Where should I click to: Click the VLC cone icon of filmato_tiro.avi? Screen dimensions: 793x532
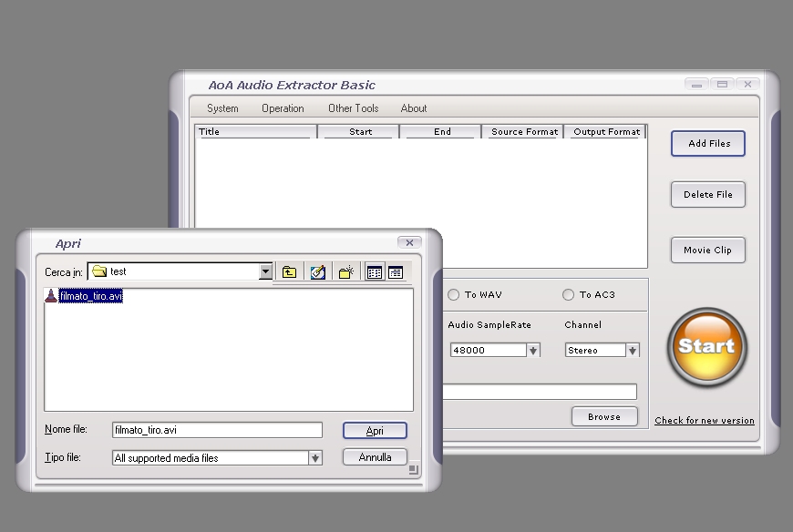51,295
